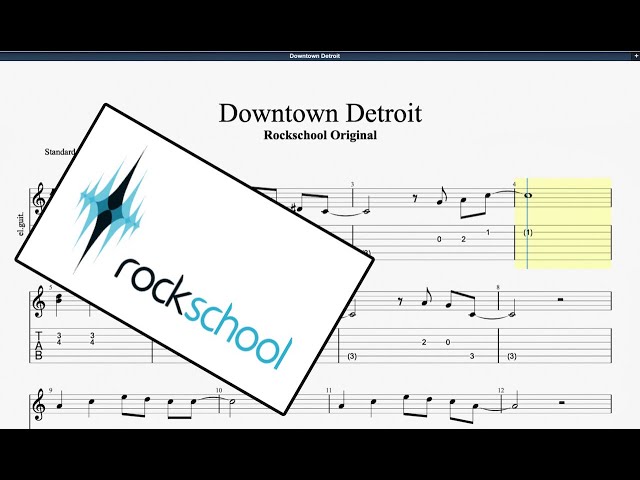640x480 pixels.
Task: Select the el.guit. track label
Action: click(21, 225)
